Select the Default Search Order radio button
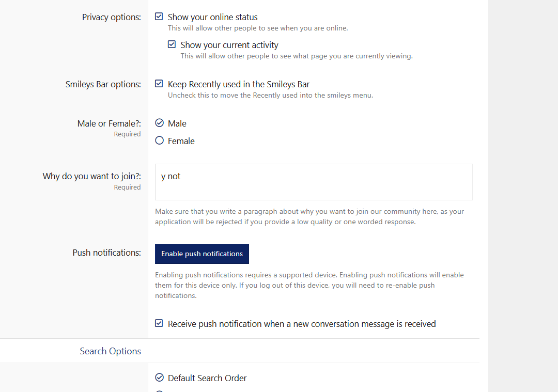The width and height of the screenshot is (558, 392). point(160,378)
